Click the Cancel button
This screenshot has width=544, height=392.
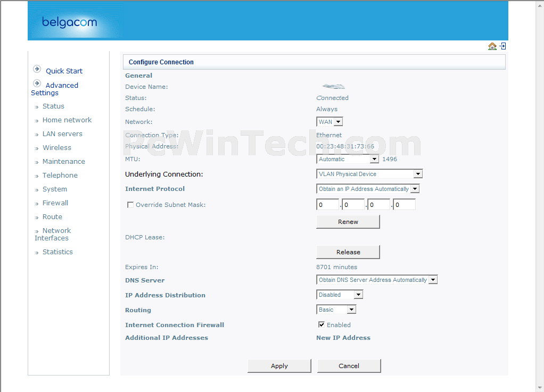tap(349, 366)
